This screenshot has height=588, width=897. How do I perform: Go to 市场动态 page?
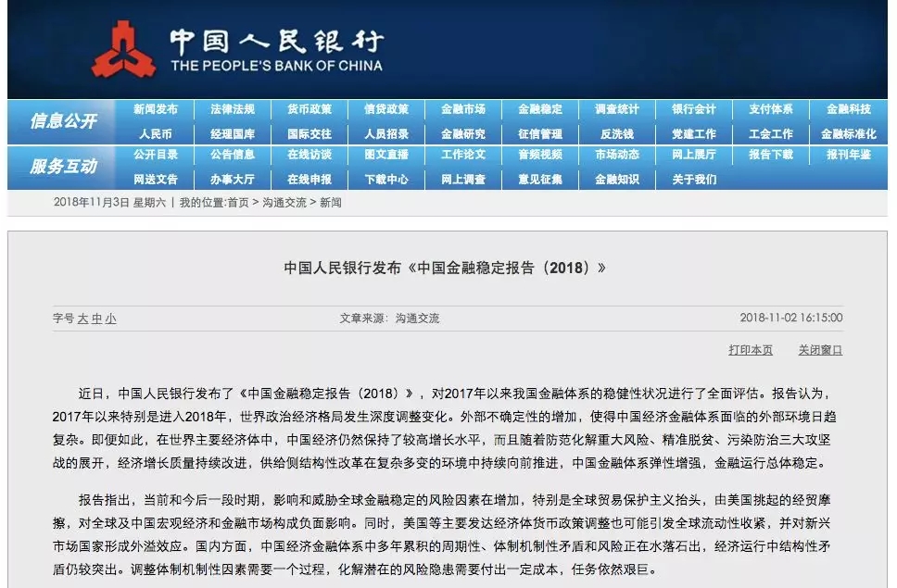click(x=617, y=155)
